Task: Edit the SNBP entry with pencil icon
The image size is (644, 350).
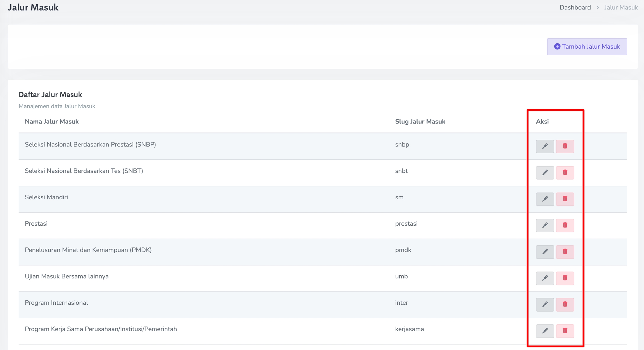Action: (545, 146)
